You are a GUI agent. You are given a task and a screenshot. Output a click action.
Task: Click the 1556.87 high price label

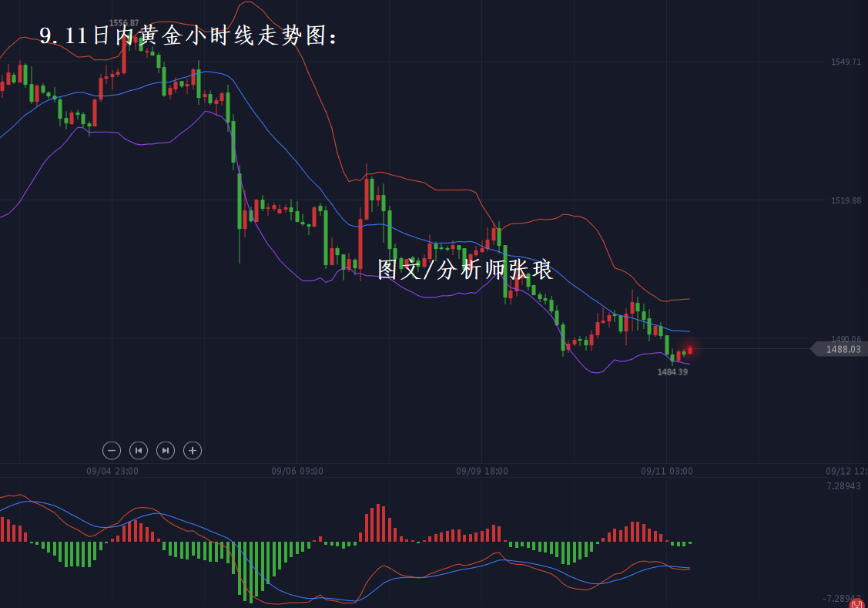point(124,23)
